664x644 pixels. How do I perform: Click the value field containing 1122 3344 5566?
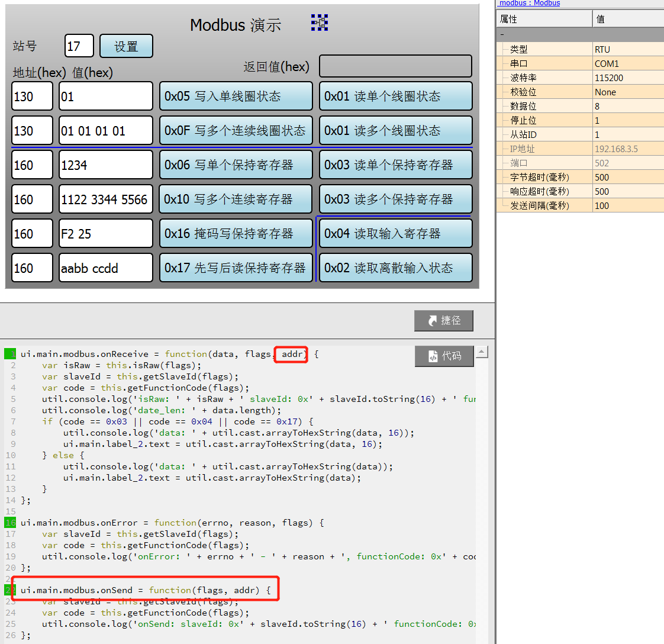pos(105,199)
